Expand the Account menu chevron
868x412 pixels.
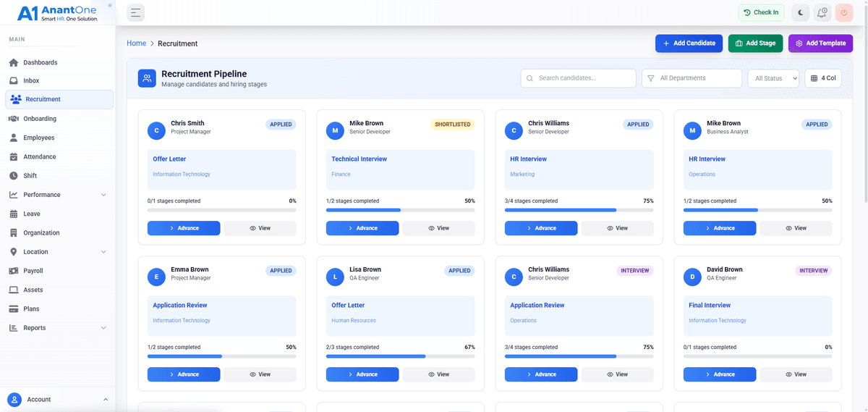pyautogui.click(x=106, y=400)
